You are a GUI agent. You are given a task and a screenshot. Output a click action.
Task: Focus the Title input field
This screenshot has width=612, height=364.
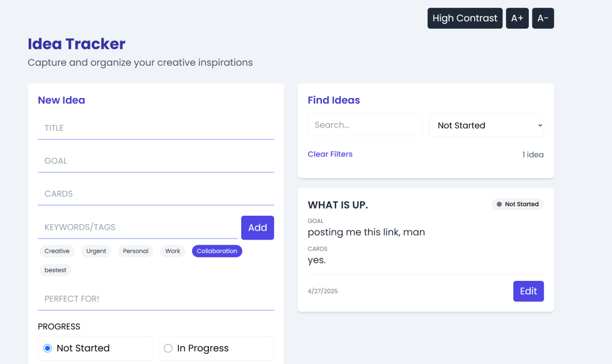coord(156,128)
